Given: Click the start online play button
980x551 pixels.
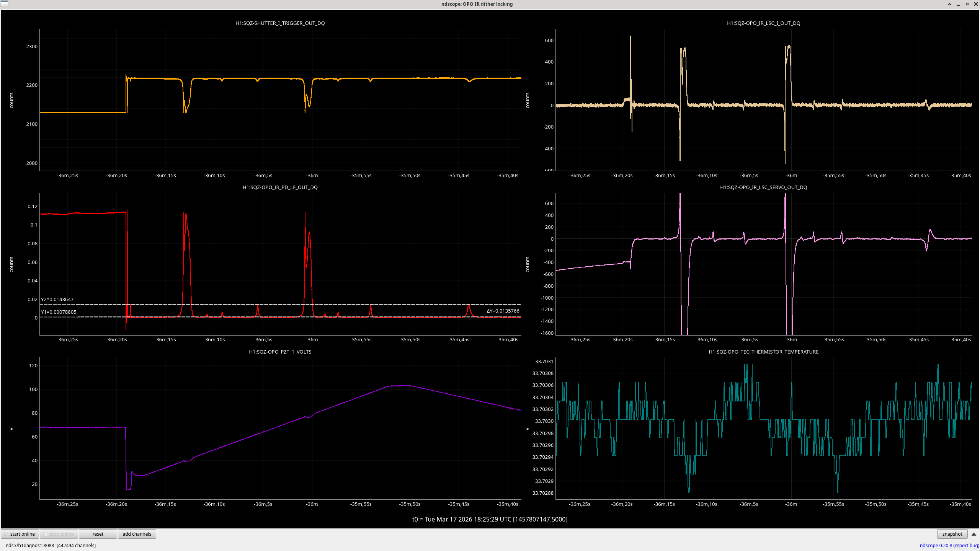Looking at the screenshot, I should [20, 534].
